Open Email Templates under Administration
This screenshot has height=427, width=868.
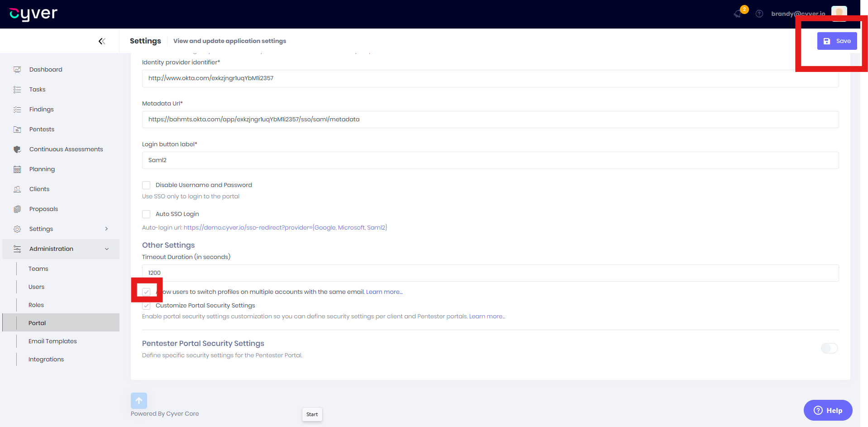point(52,341)
